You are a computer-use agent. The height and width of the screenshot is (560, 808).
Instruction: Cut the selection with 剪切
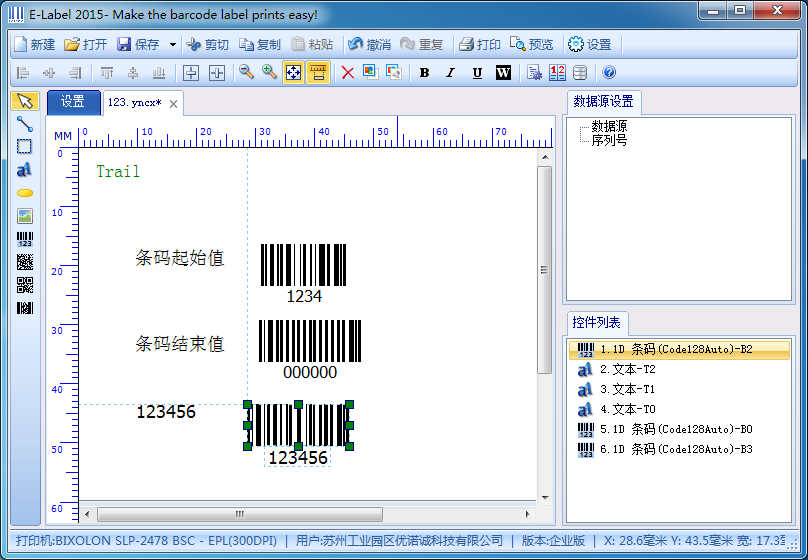(x=208, y=45)
